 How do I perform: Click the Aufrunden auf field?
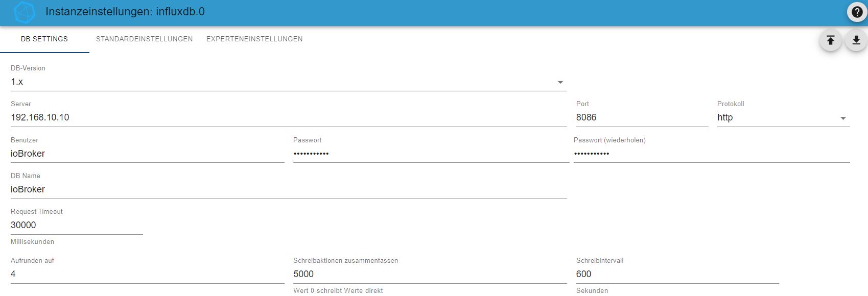pyautogui.click(x=148, y=275)
